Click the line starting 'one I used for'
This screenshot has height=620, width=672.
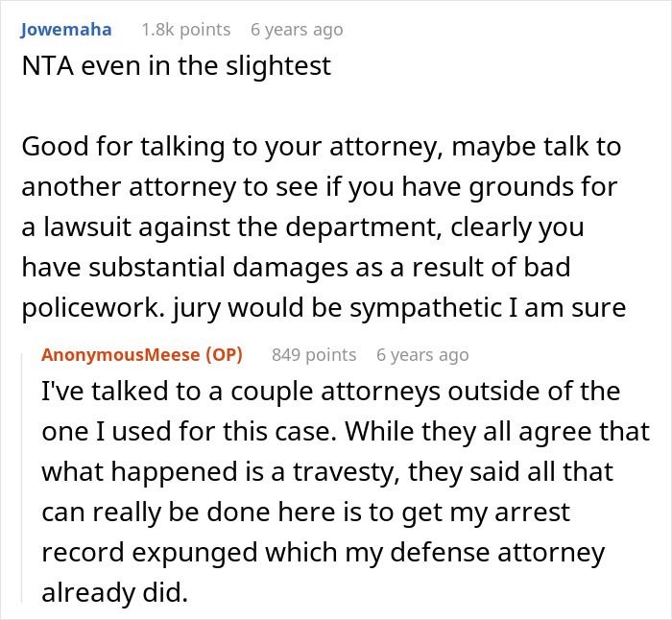pyautogui.click(x=346, y=432)
